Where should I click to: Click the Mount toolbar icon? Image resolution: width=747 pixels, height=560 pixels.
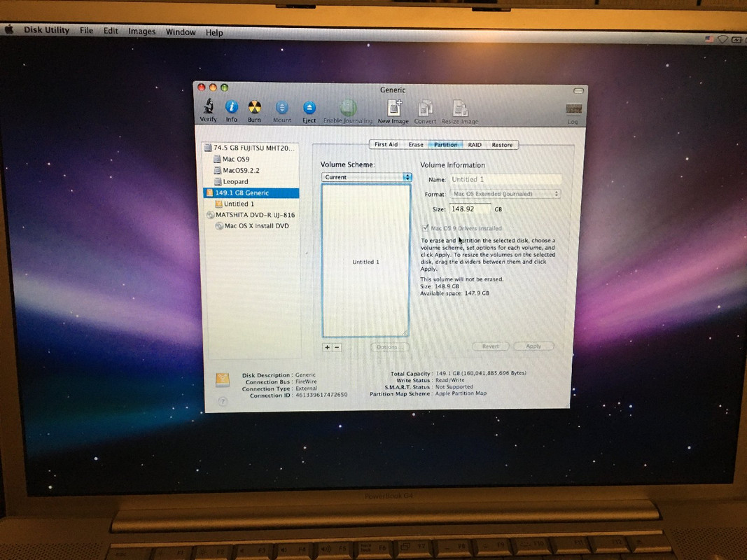click(282, 108)
